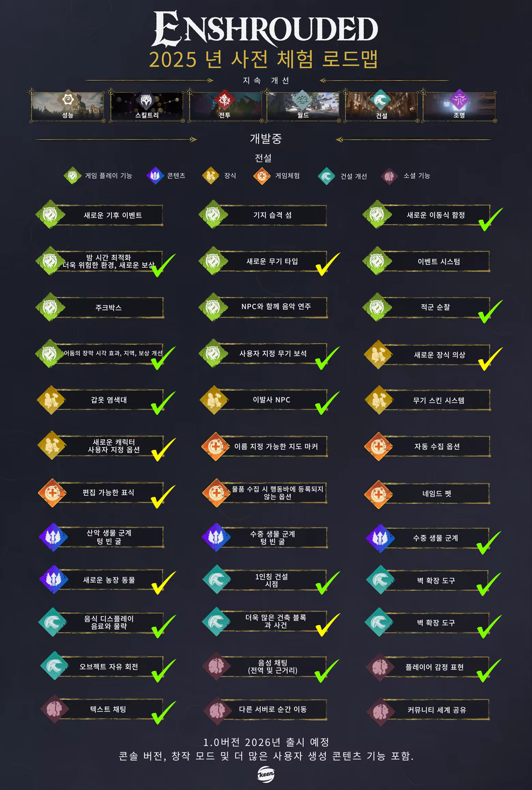Click the gold icon beside 무기 스킨 시스템
The width and height of the screenshot is (532, 790).
[379, 400]
